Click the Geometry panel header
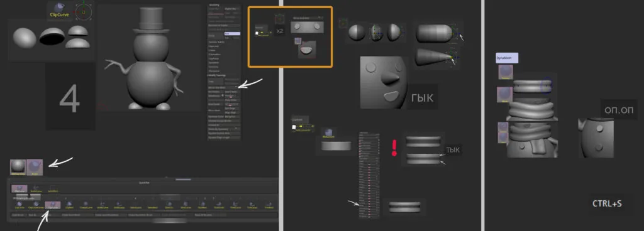This screenshot has width=644, height=231. [214, 5]
